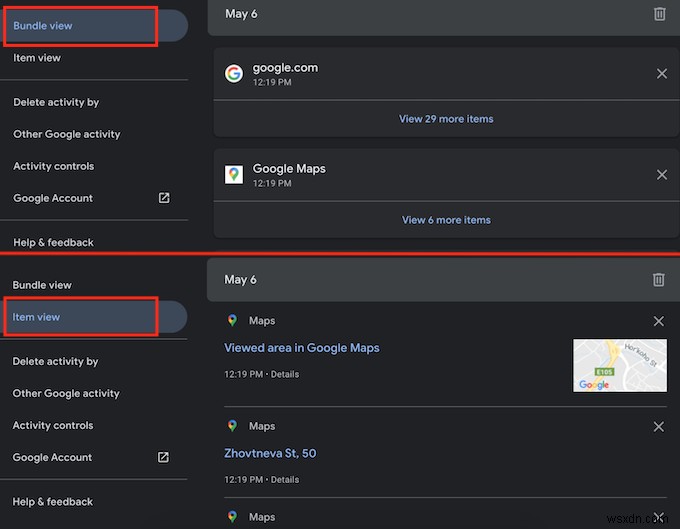The image size is (680, 529).
Task: Remove the Zhovtneva St, 50 item
Action: point(658,427)
